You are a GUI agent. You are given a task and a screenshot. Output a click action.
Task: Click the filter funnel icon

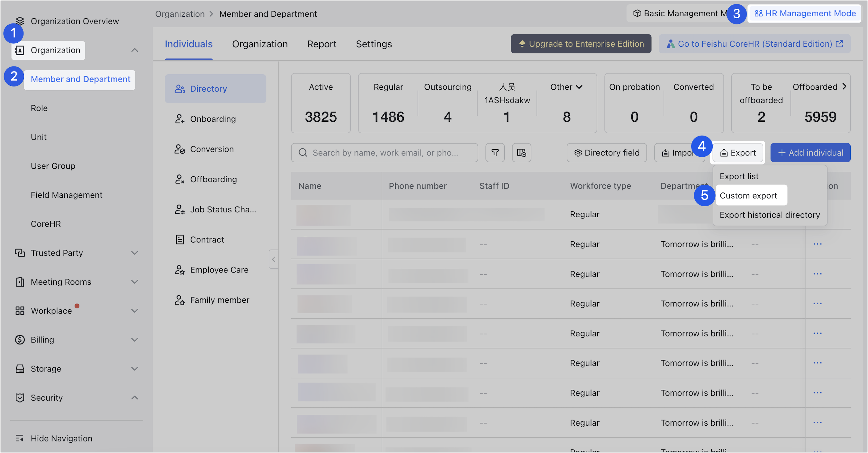click(x=495, y=153)
